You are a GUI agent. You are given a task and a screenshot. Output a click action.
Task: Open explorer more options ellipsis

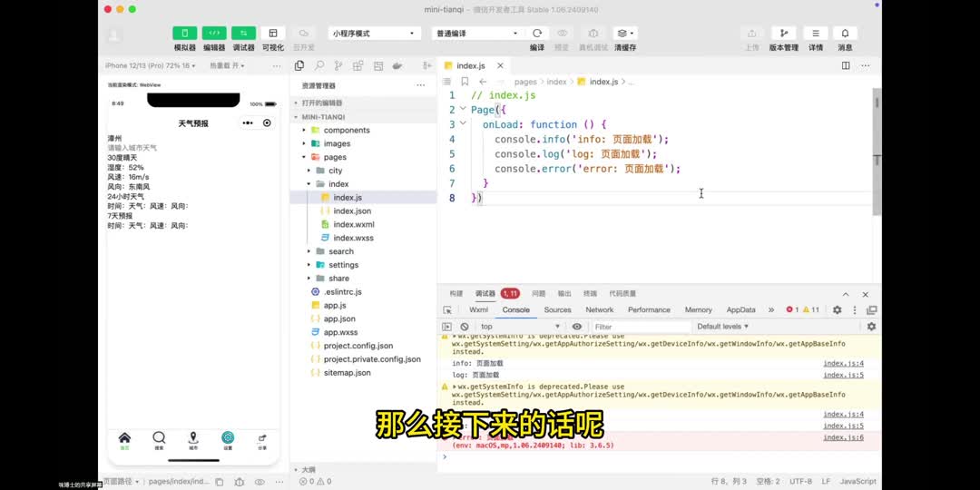421,85
